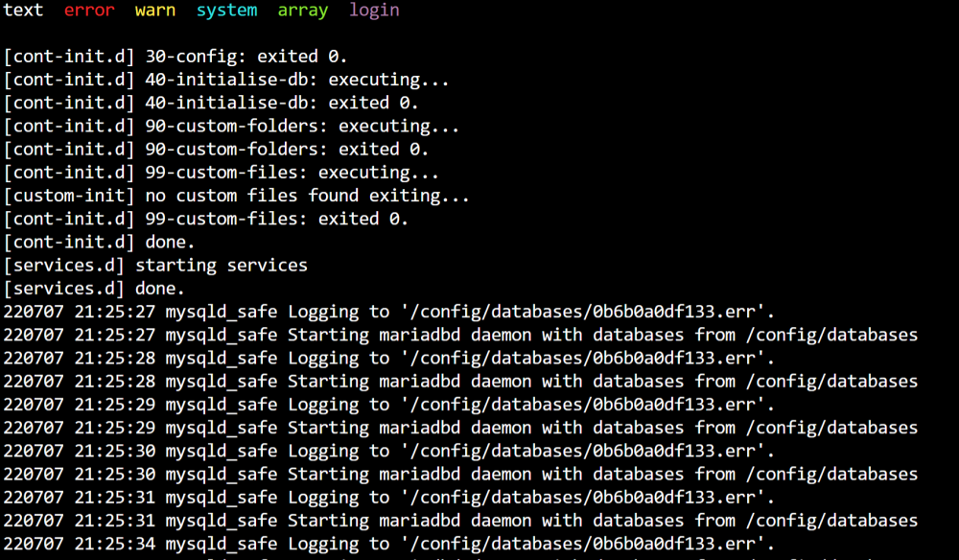
Task: Click the "no custom files found exiting..." line
Action: click(x=237, y=196)
